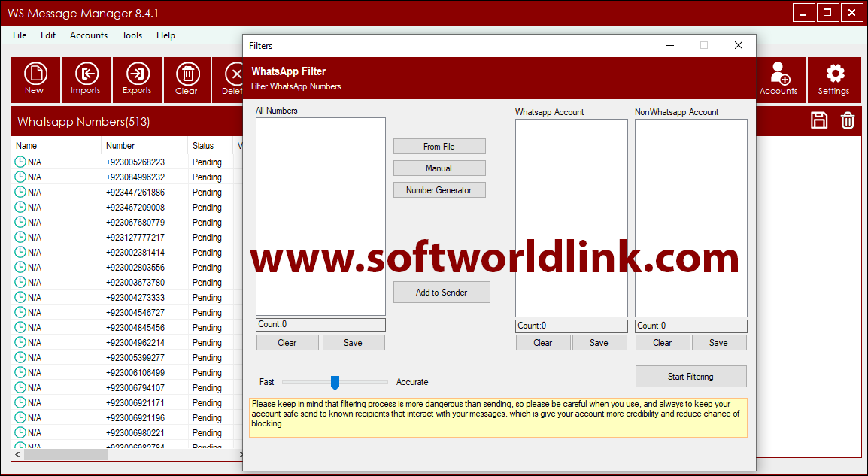Select the number +923006921171

click(135, 402)
